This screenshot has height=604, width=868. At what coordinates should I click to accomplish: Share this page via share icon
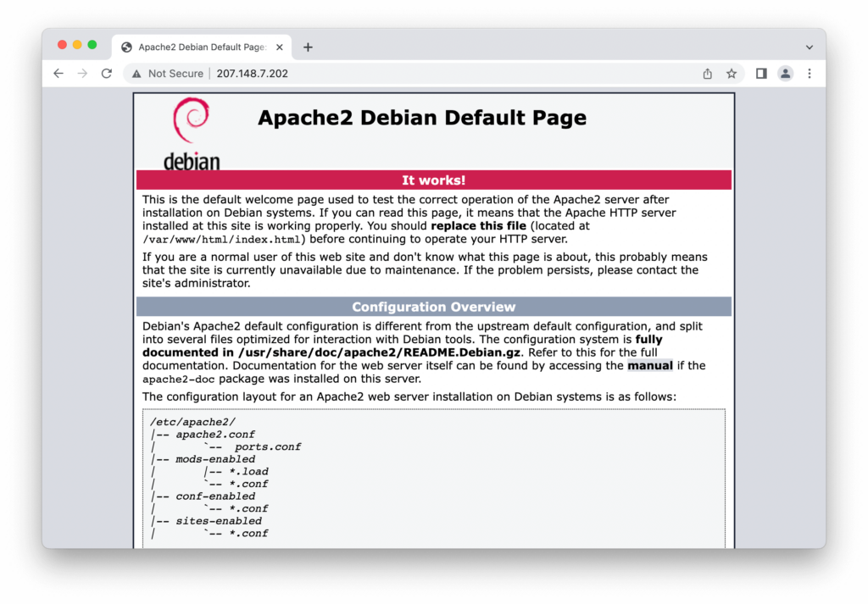click(708, 74)
